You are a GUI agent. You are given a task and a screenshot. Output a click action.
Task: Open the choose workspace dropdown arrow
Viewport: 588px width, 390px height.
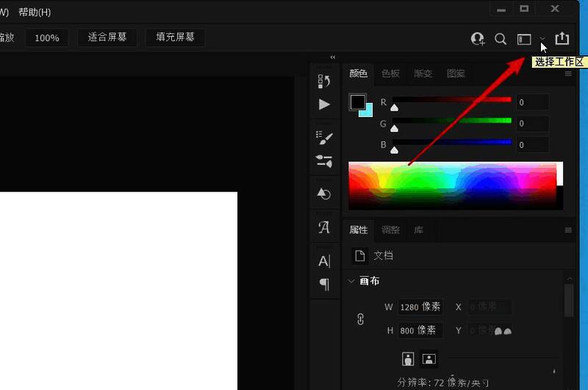[542, 38]
